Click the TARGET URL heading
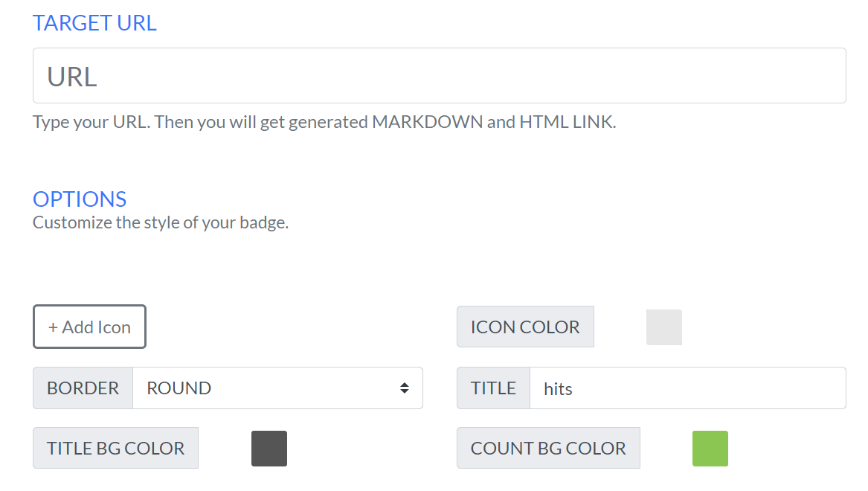This screenshot has height=491, width=868. (94, 23)
